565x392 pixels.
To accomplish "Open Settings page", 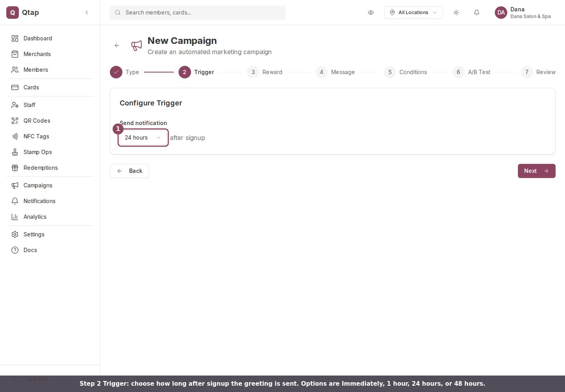I will pyautogui.click(x=50, y=234).
